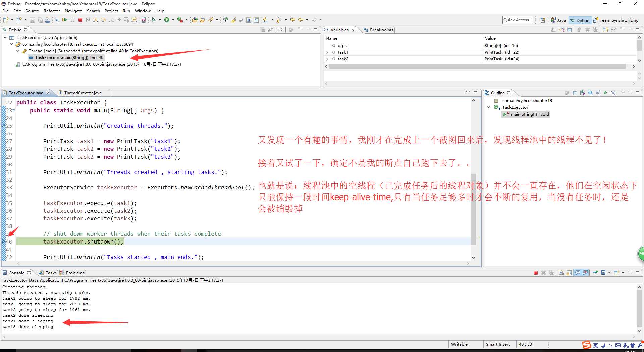Toggle Show Whitespace Characters toolbar button
This screenshot has width=644, height=352.
pos(256,20)
